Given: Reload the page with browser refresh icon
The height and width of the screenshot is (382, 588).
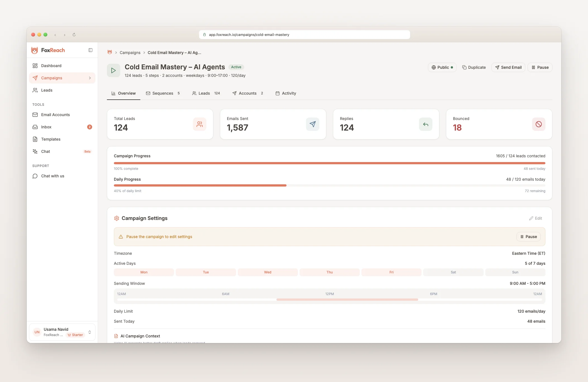Looking at the screenshot, I should pos(74,35).
